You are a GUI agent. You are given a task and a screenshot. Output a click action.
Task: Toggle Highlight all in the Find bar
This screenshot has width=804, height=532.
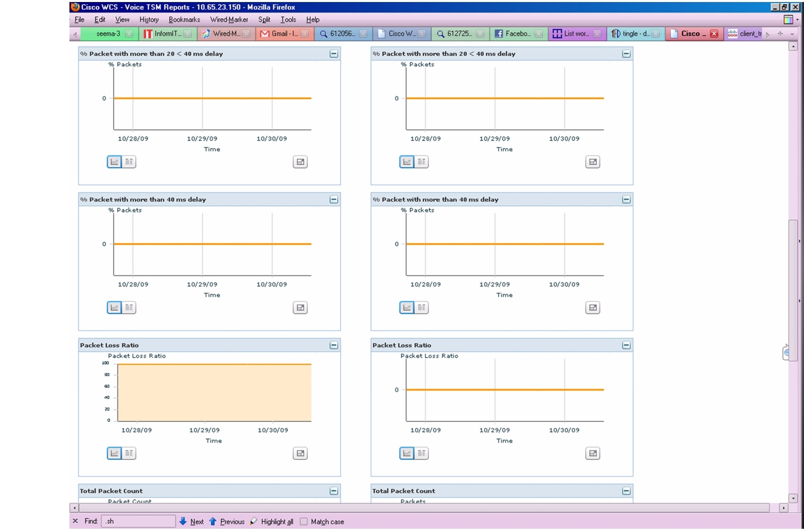click(x=277, y=522)
